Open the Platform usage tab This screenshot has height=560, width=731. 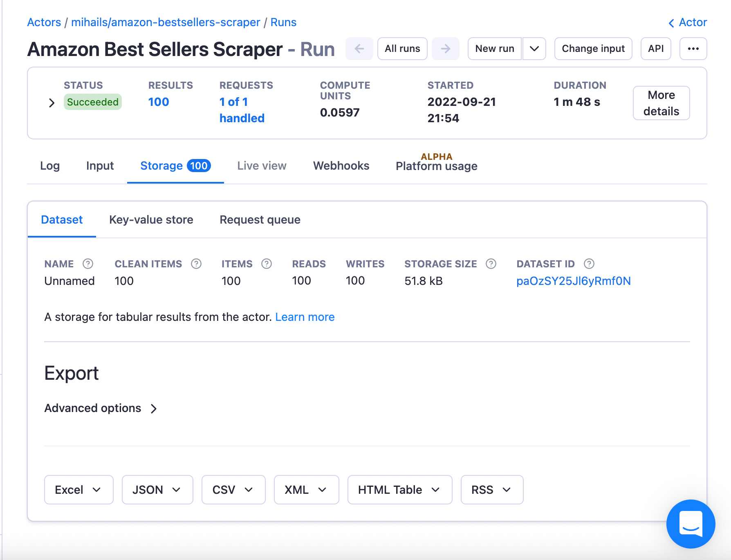(x=436, y=166)
